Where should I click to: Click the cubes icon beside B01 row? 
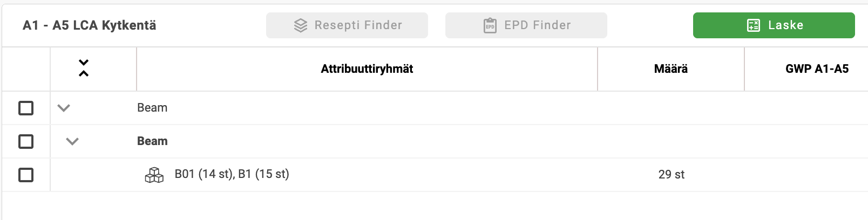tap(154, 175)
